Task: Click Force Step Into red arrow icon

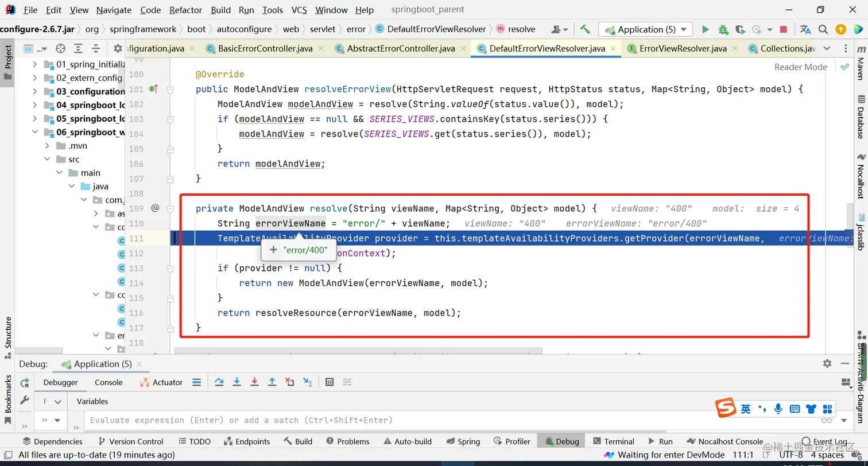Action: 254,382
